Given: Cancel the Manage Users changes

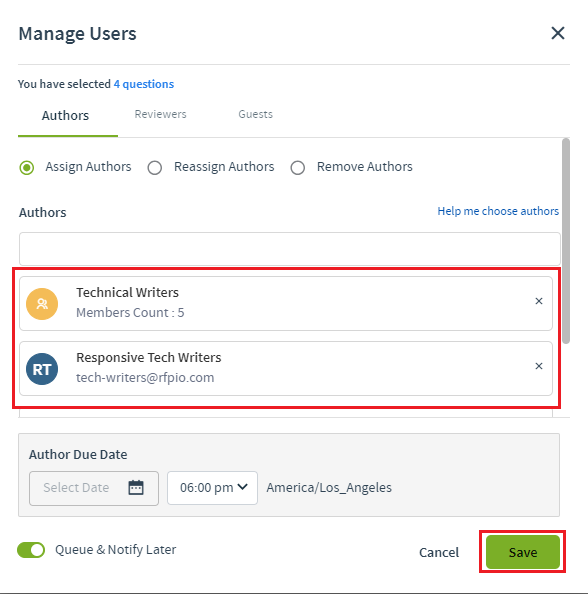Looking at the screenshot, I should point(439,552).
